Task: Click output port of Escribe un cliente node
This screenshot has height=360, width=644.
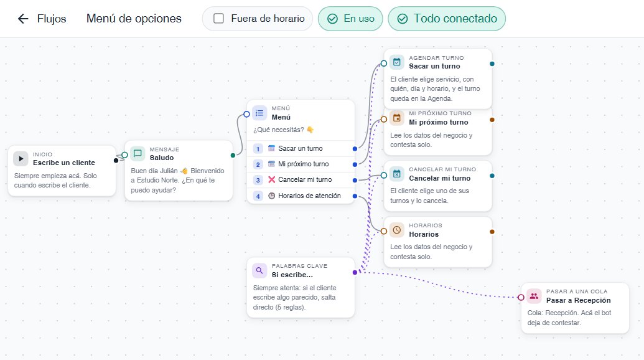Action: pos(116,160)
